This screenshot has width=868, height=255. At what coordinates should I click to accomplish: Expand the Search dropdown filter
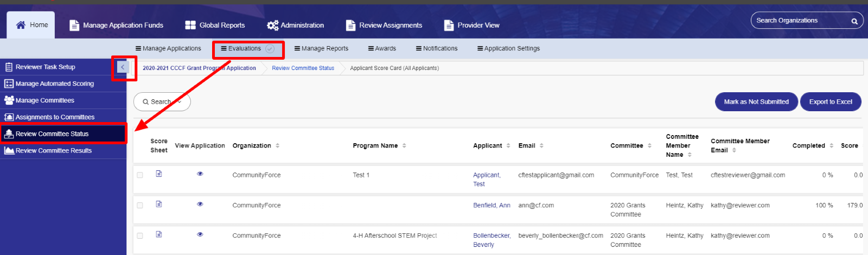click(x=162, y=101)
